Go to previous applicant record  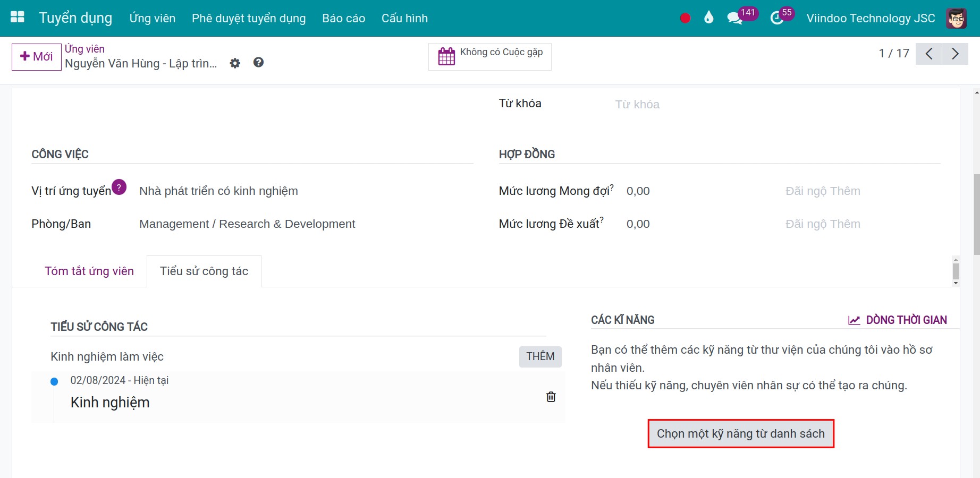[928, 54]
